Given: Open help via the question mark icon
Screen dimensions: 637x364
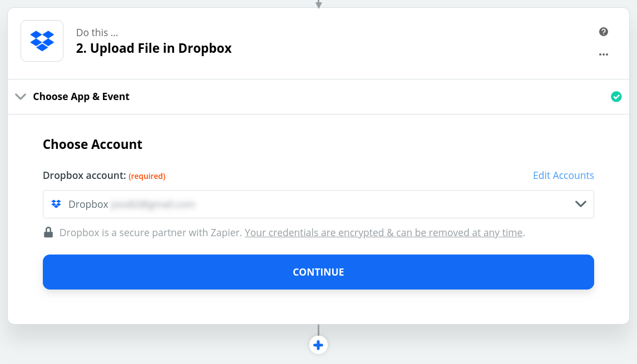Looking at the screenshot, I should (604, 32).
